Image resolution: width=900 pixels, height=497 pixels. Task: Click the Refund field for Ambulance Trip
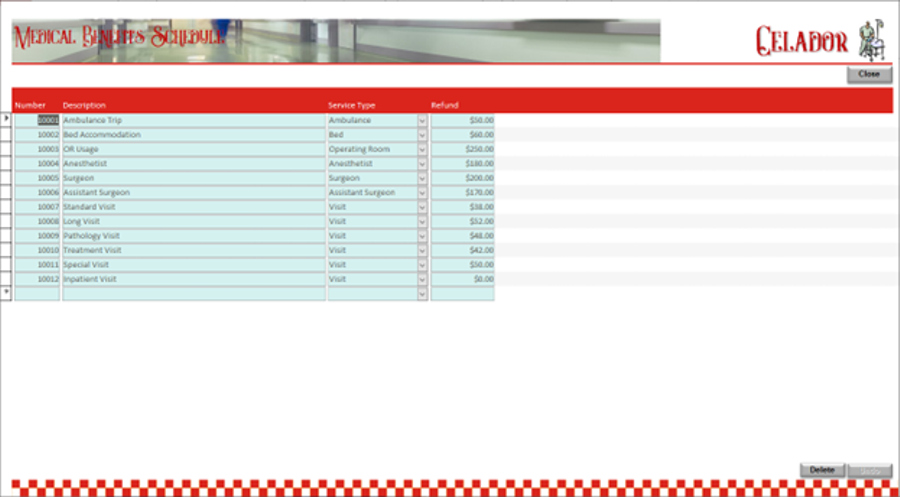[463, 121]
